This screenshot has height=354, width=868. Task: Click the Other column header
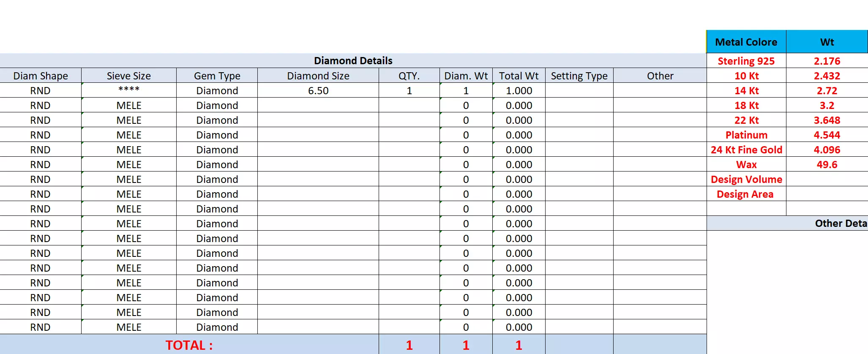[x=660, y=76]
